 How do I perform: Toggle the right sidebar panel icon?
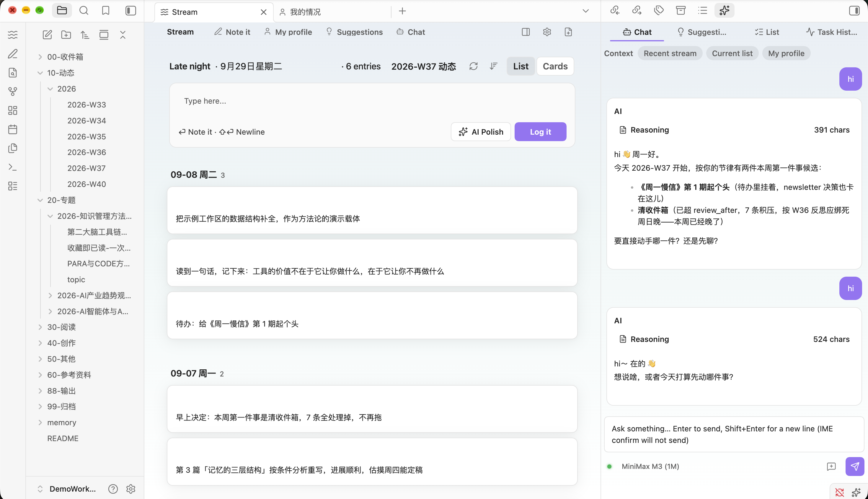pos(854,11)
